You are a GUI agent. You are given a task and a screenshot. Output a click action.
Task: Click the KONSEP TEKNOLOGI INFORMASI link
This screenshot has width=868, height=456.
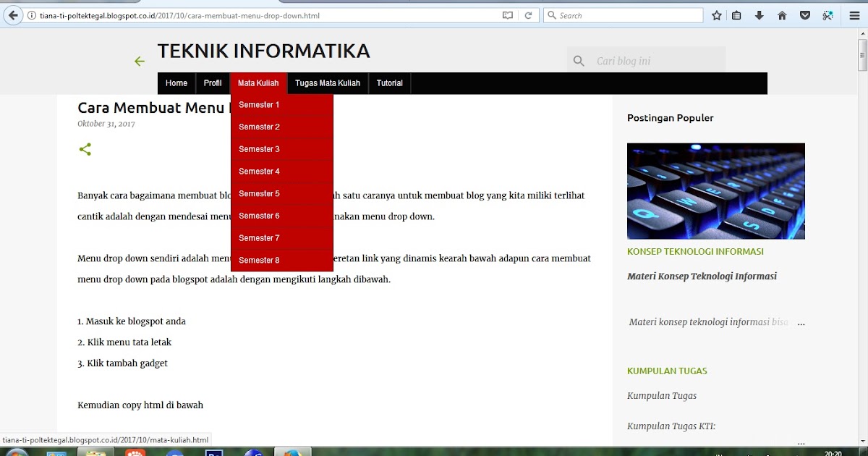(x=695, y=251)
